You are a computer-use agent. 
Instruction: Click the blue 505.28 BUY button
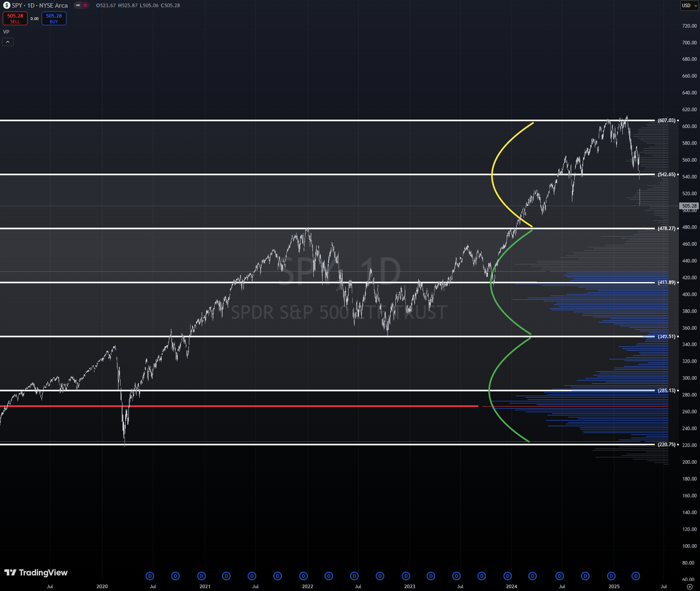(54, 18)
